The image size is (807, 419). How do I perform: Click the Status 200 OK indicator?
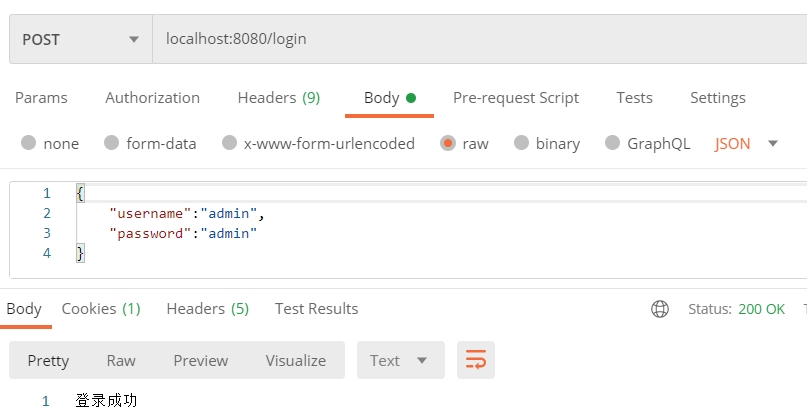coord(736,309)
